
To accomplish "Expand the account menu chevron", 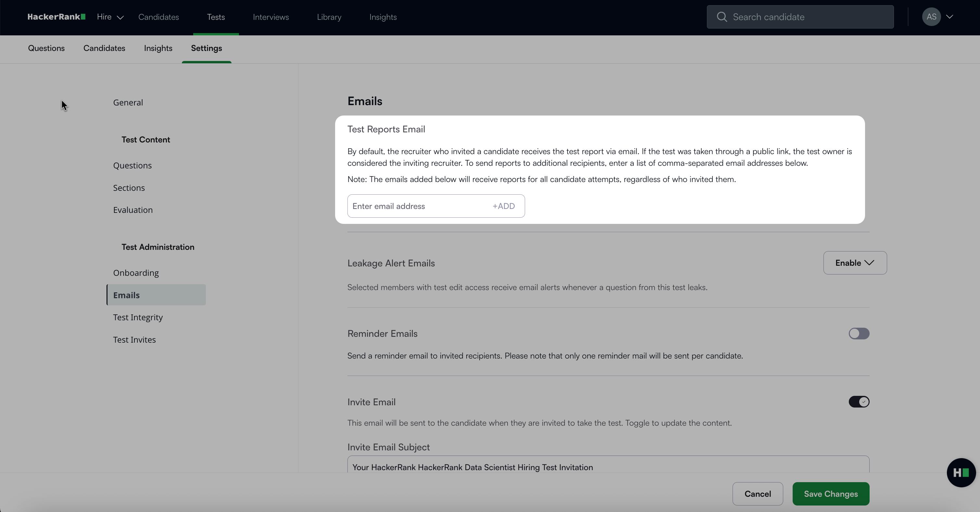I will [949, 17].
